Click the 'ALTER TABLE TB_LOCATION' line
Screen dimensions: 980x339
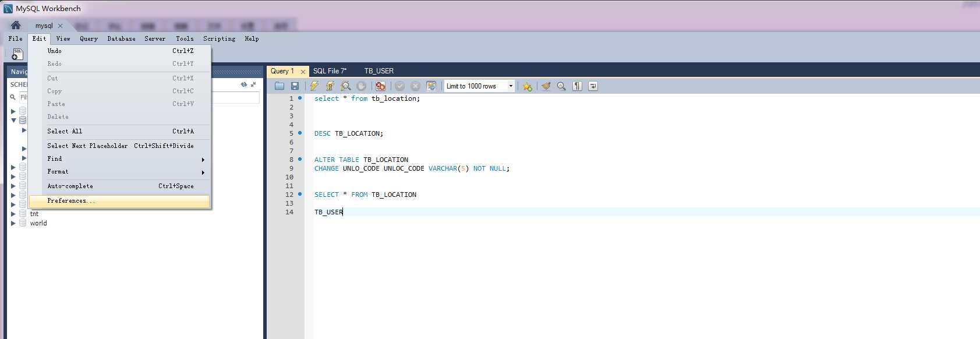tap(361, 160)
